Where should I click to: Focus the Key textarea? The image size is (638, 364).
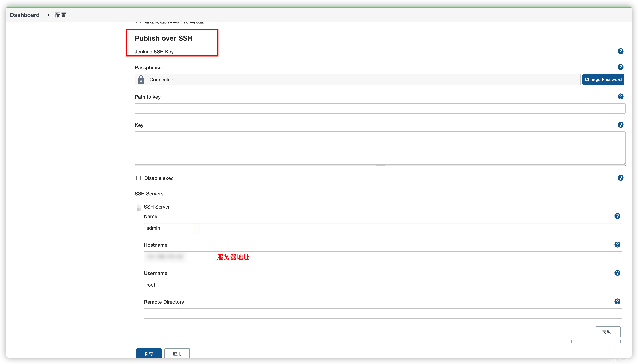(380, 148)
